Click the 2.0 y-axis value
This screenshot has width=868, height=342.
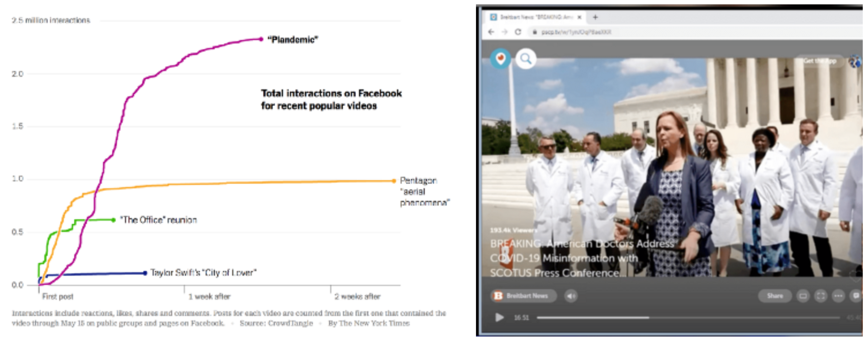[x=17, y=74]
